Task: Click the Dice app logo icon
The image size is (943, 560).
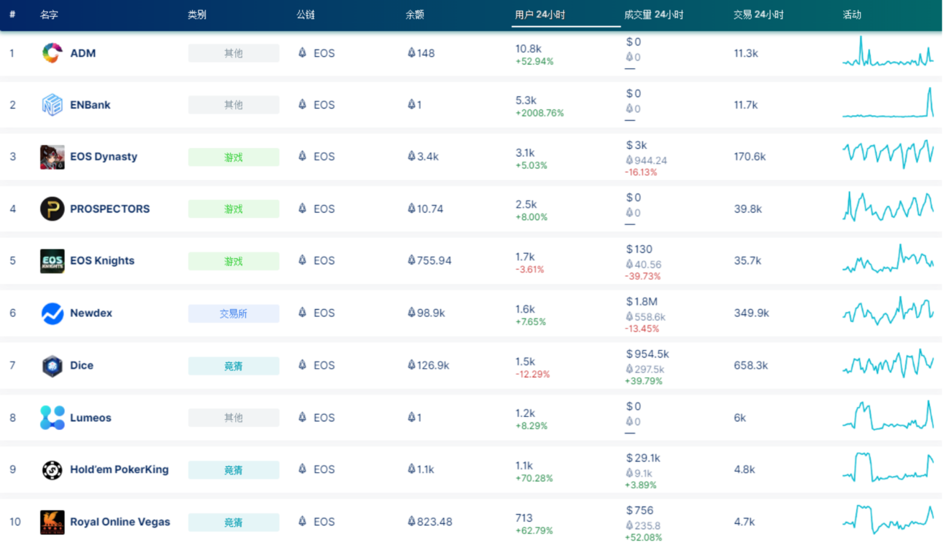Action: (x=53, y=365)
